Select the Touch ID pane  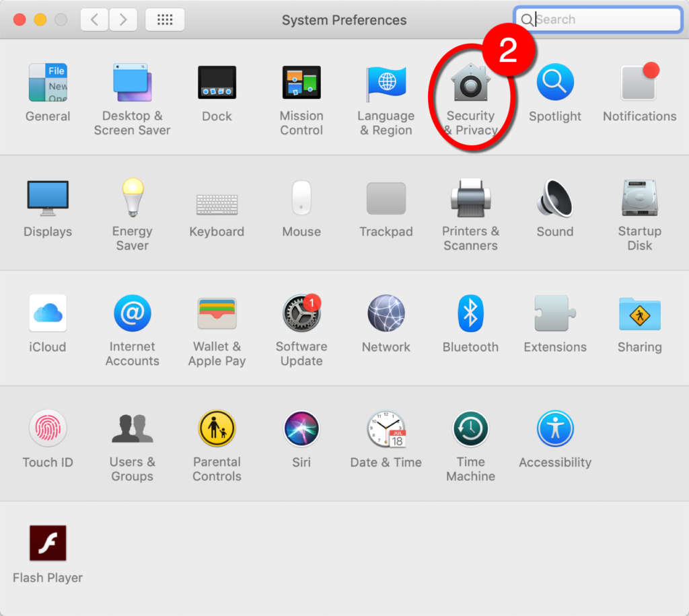click(x=48, y=430)
